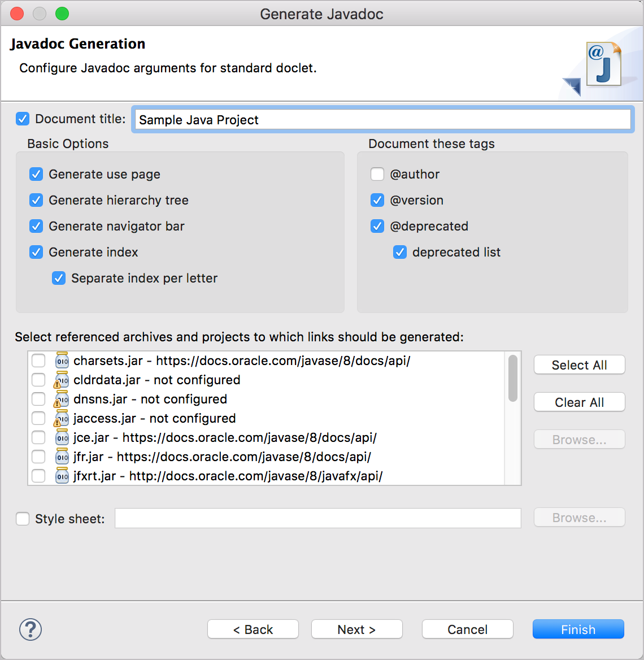Click the jfr.jar archive icon
This screenshot has width=644, height=660.
pyautogui.click(x=62, y=457)
